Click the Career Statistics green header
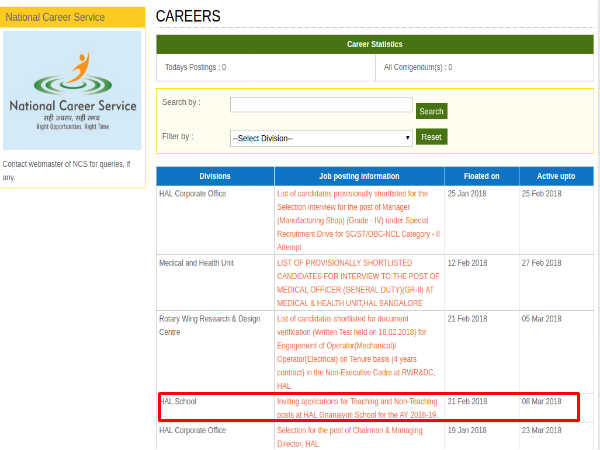Viewport: 600px width, 450px height. (x=375, y=44)
